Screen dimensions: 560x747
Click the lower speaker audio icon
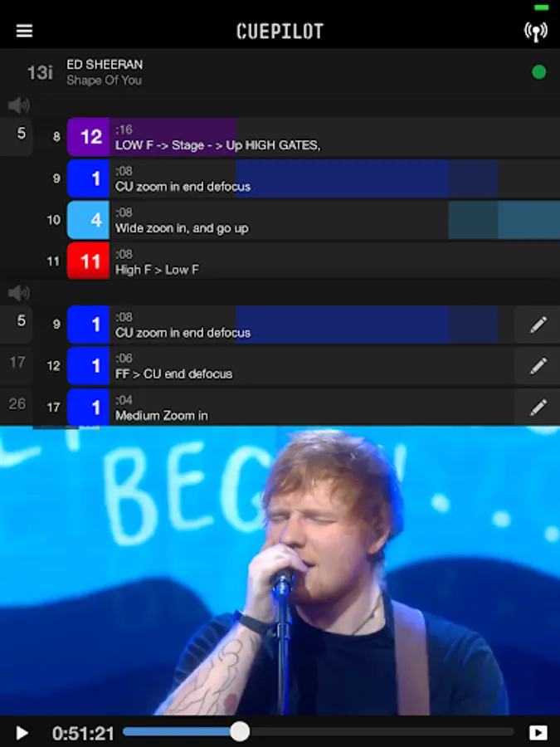click(18, 292)
